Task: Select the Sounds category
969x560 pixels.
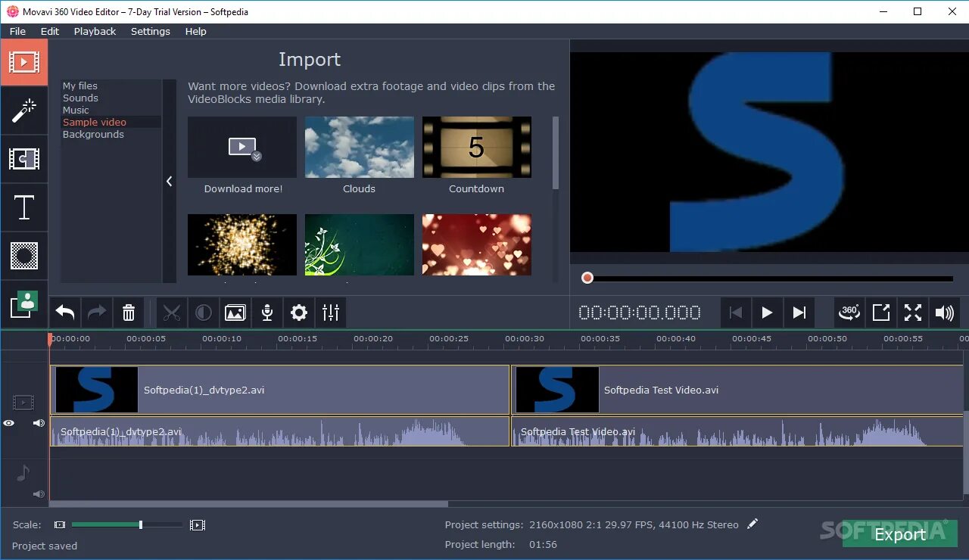Action: [x=80, y=98]
